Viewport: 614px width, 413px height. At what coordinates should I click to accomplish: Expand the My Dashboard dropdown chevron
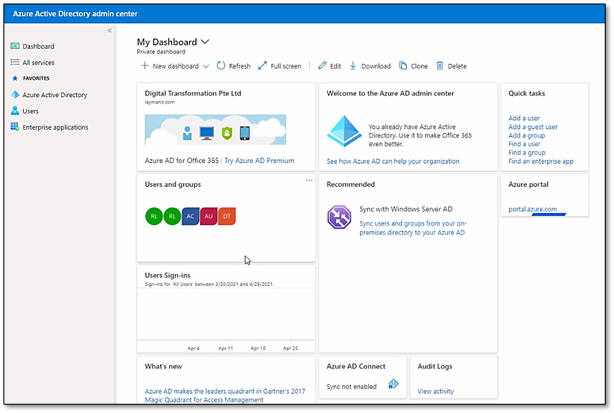coord(205,41)
